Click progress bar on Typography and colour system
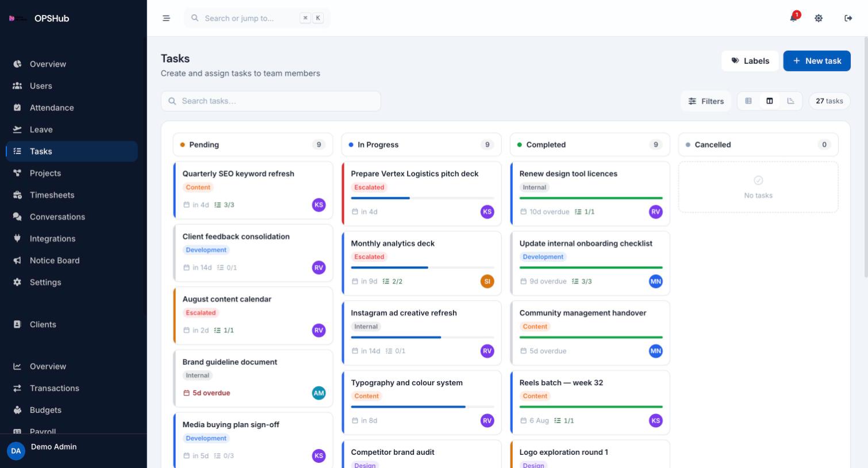Viewport: 868px width, 468px height. pyautogui.click(x=423, y=407)
